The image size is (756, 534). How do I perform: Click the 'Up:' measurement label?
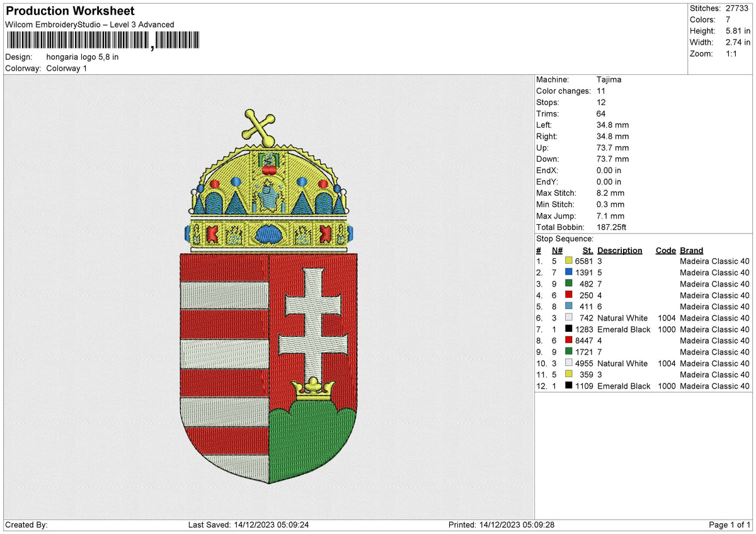tap(542, 148)
